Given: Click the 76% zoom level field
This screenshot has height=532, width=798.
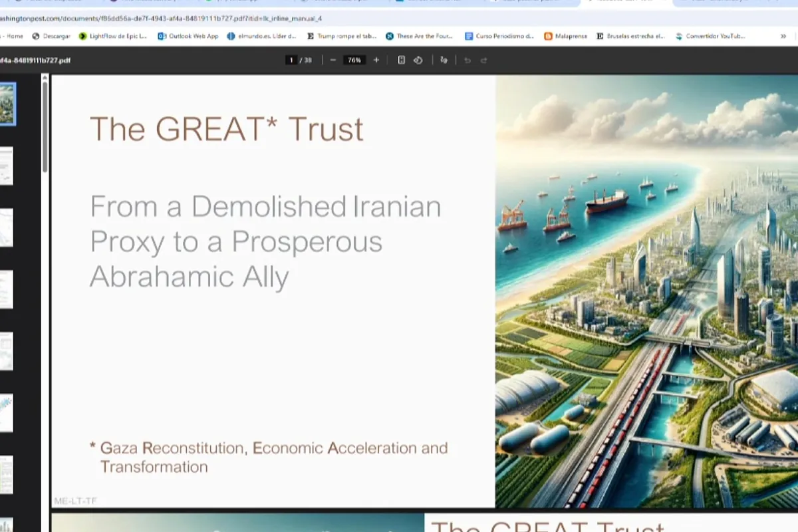Looking at the screenshot, I should [354, 60].
